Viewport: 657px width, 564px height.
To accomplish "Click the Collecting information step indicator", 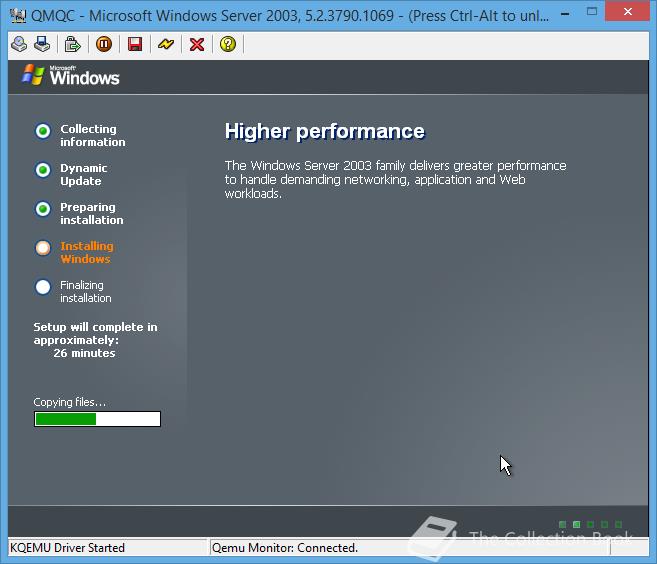I will tap(43, 131).
